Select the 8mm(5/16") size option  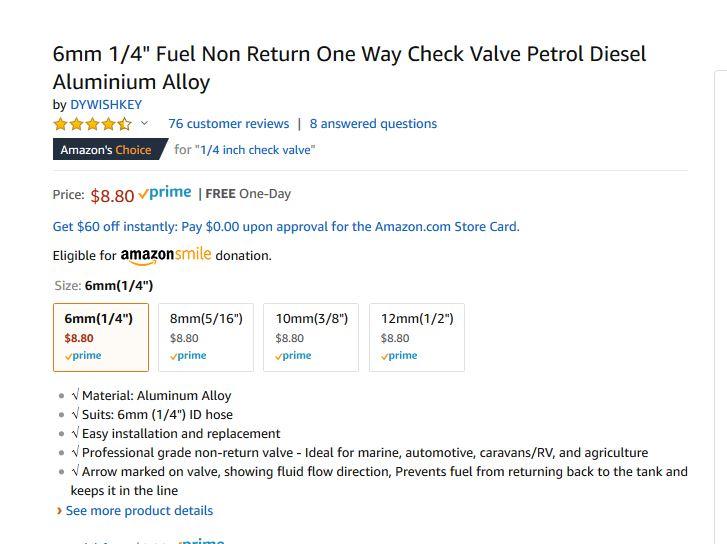coord(206,337)
